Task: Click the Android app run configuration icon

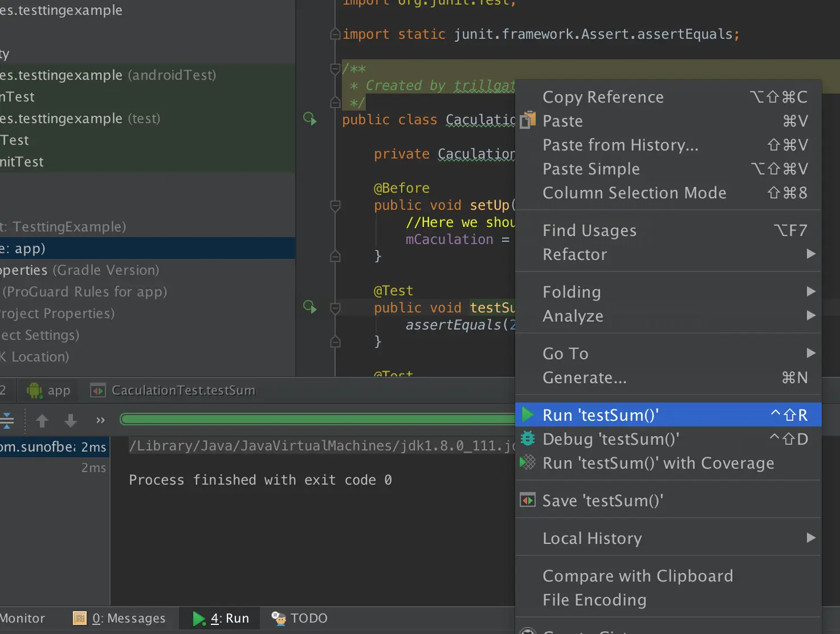Action: [35, 391]
